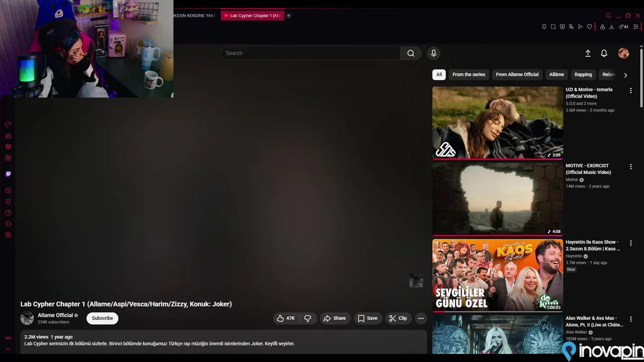Screen dimensions: 644x362
Task: Click the YouTube search magnifier button
Action: pos(411,53)
